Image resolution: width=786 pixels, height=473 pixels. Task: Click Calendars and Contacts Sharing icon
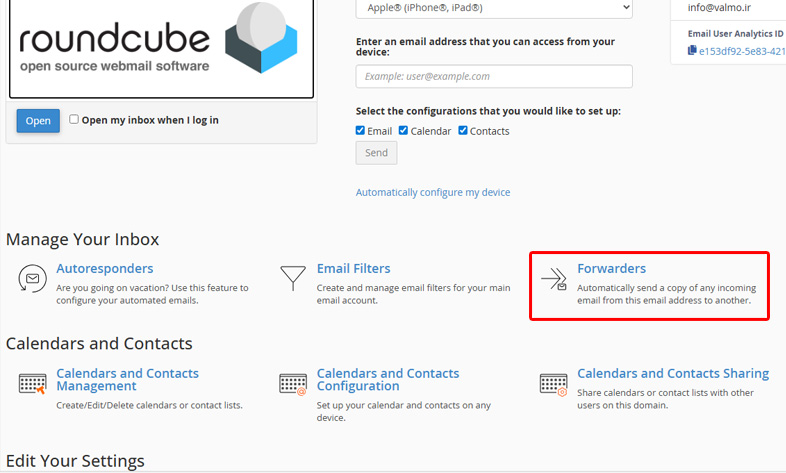pos(553,384)
